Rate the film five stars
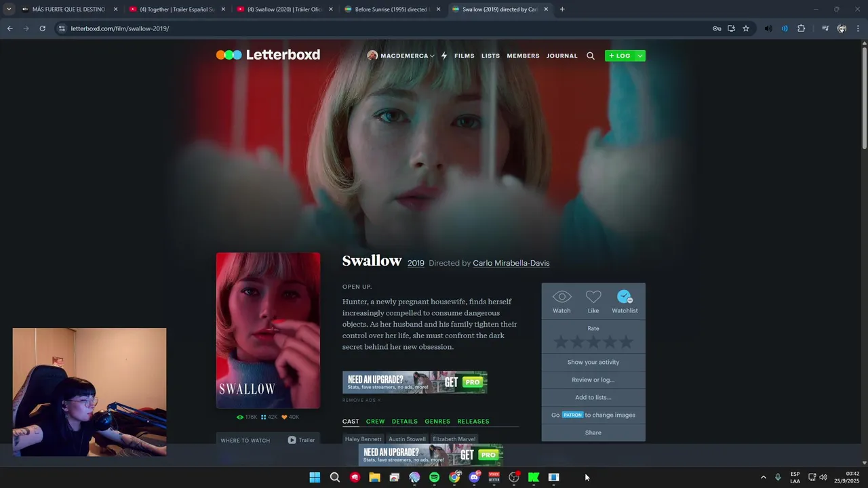The width and height of the screenshot is (868, 488). tap(626, 342)
